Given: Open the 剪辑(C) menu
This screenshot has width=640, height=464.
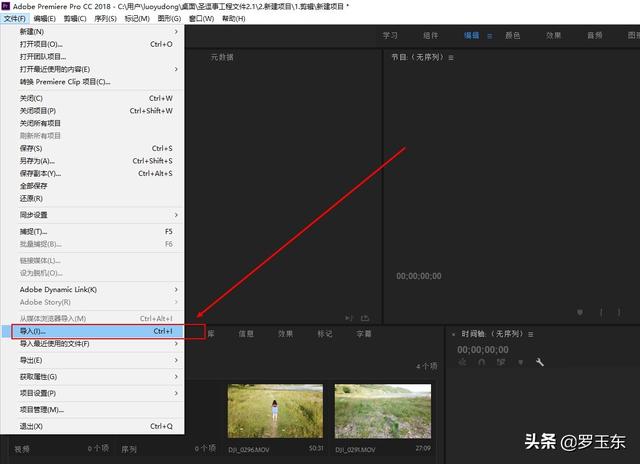Looking at the screenshot, I should [x=75, y=18].
